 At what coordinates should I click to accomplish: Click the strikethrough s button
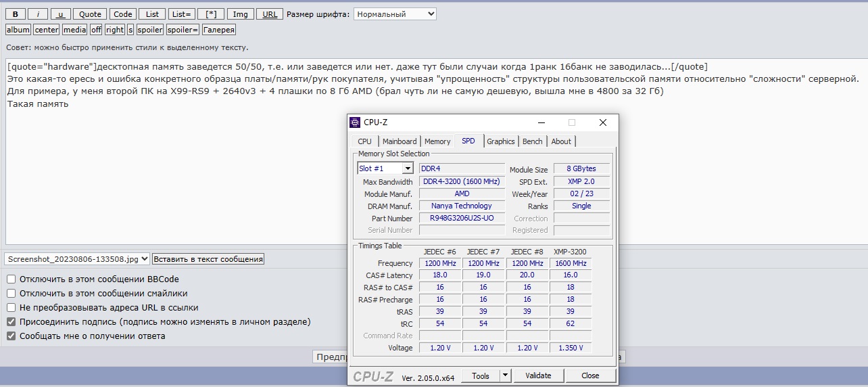pos(130,30)
